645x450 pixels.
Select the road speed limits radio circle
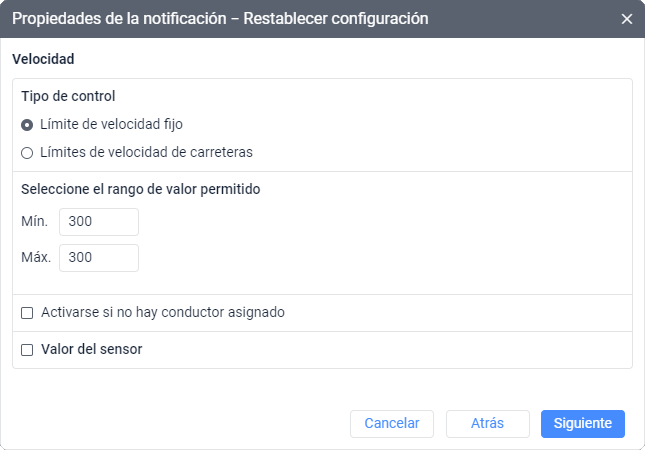(27, 153)
